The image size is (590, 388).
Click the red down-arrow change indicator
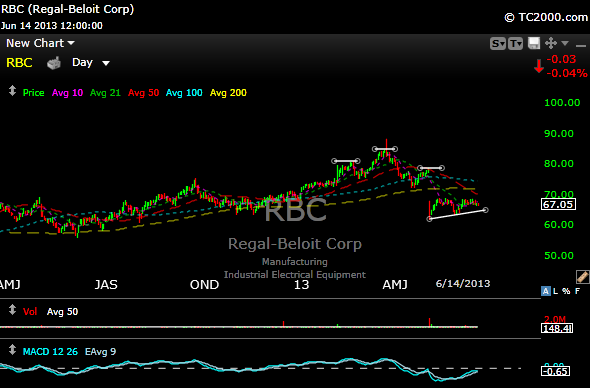[539, 66]
